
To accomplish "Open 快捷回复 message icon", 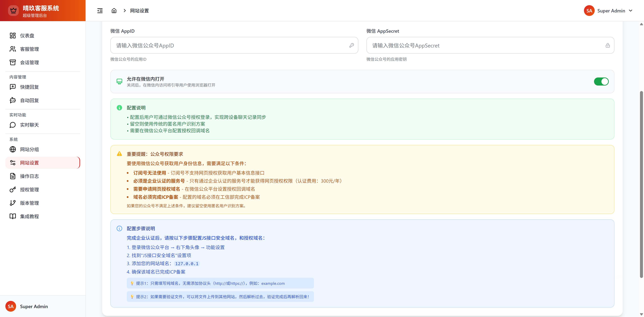I will (x=13, y=87).
